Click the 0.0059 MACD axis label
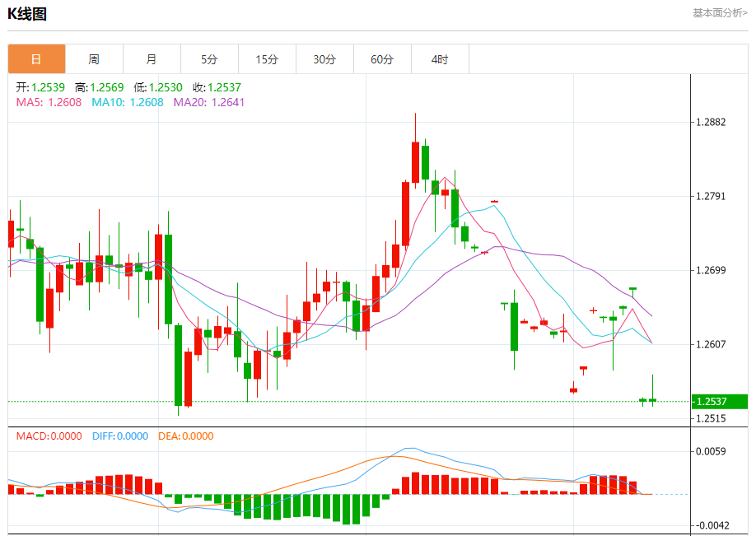The image size is (756, 536). tap(711, 451)
